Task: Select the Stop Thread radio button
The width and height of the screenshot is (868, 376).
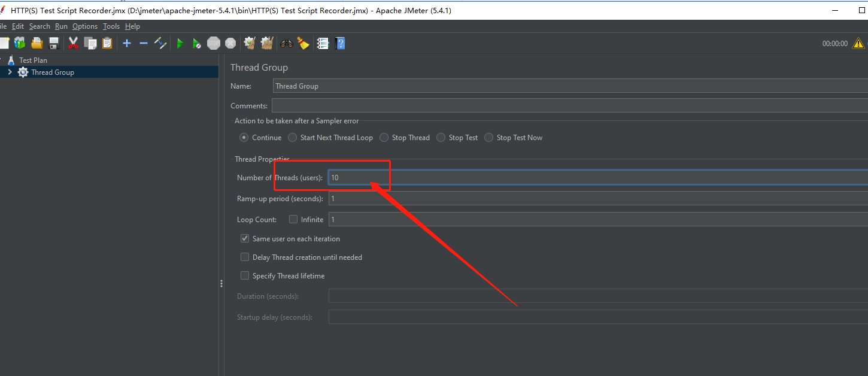Action: click(x=384, y=137)
